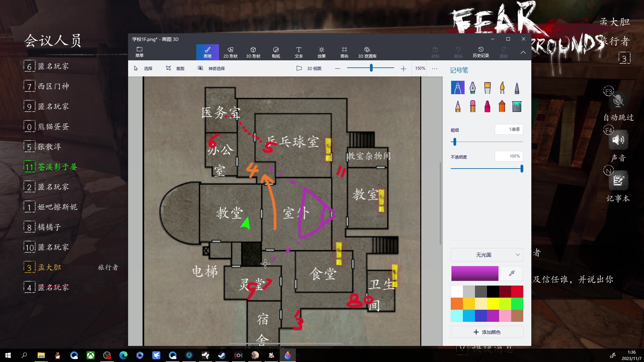Collapse the ribbon with the chevron arrow

click(523, 52)
